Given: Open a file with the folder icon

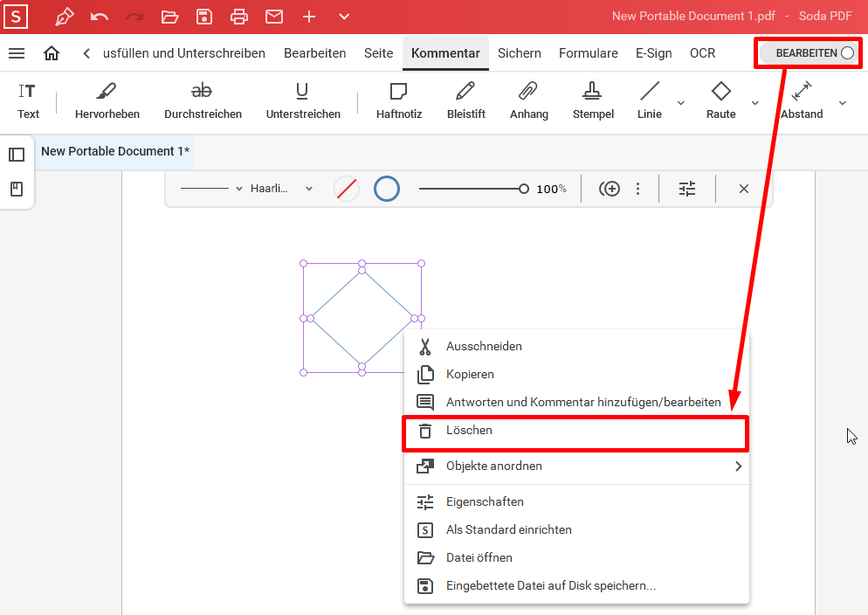Looking at the screenshot, I should pyautogui.click(x=169, y=17).
